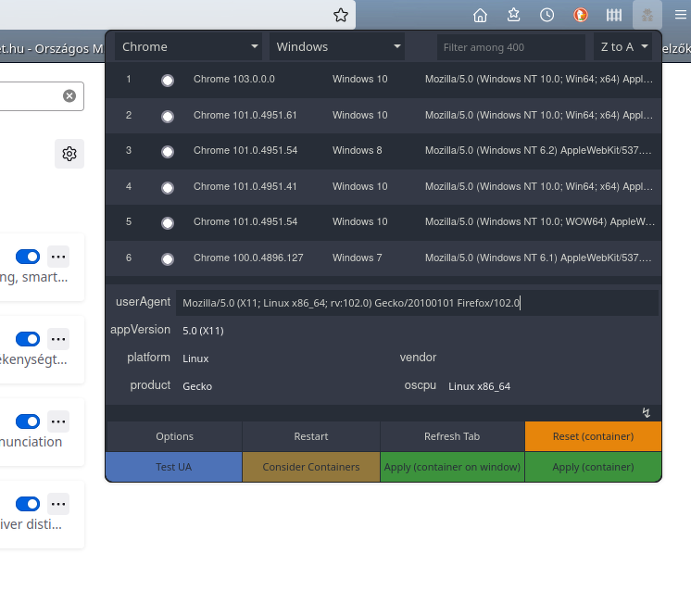Screen dimensions: 691x616
Task: Clear the search field with the X icon
Action: click(x=69, y=95)
